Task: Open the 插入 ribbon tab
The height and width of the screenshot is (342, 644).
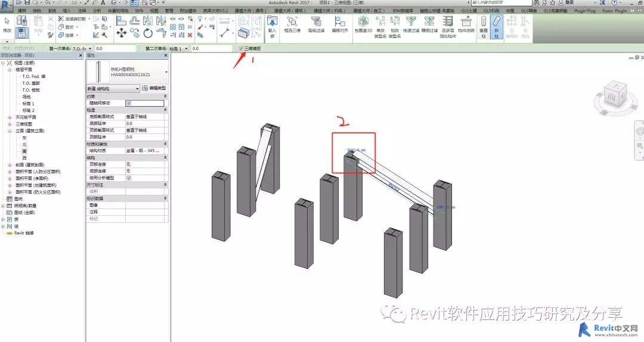Action: (x=67, y=11)
